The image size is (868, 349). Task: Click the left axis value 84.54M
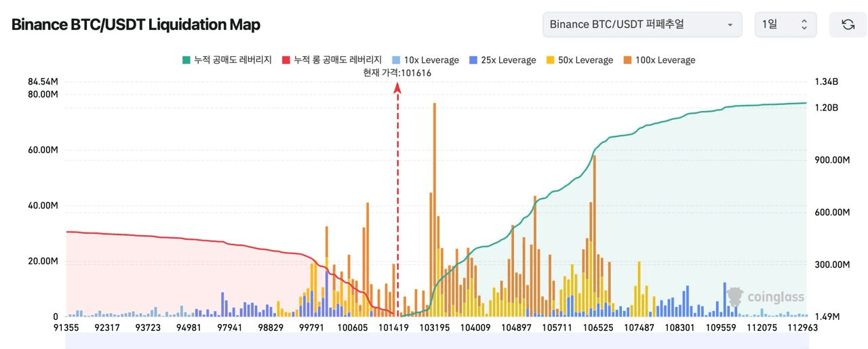click(43, 82)
